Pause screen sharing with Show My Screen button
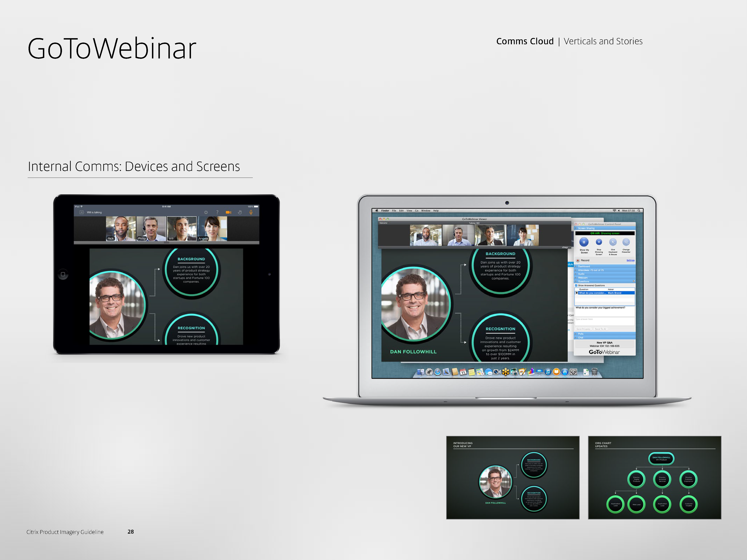 pyautogui.click(x=584, y=242)
